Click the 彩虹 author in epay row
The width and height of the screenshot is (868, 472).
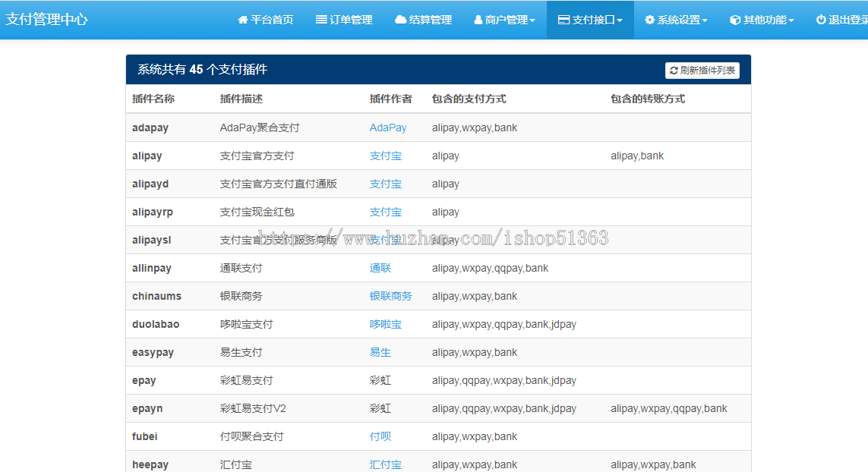point(380,381)
